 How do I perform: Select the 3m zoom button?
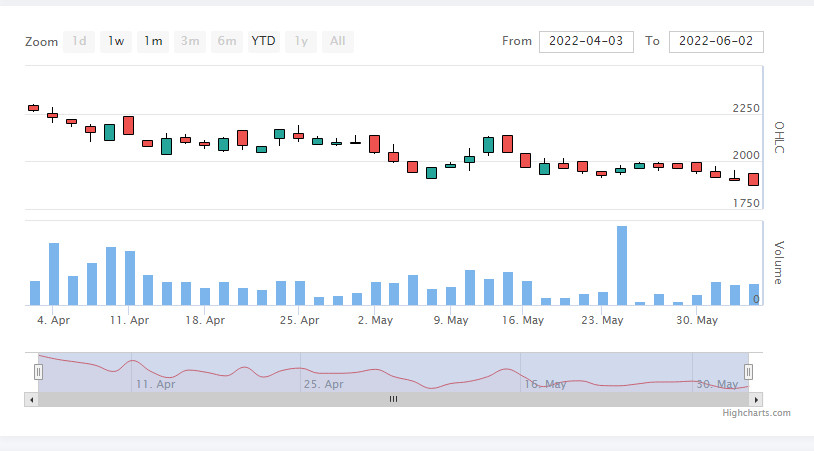click(190, 42)
